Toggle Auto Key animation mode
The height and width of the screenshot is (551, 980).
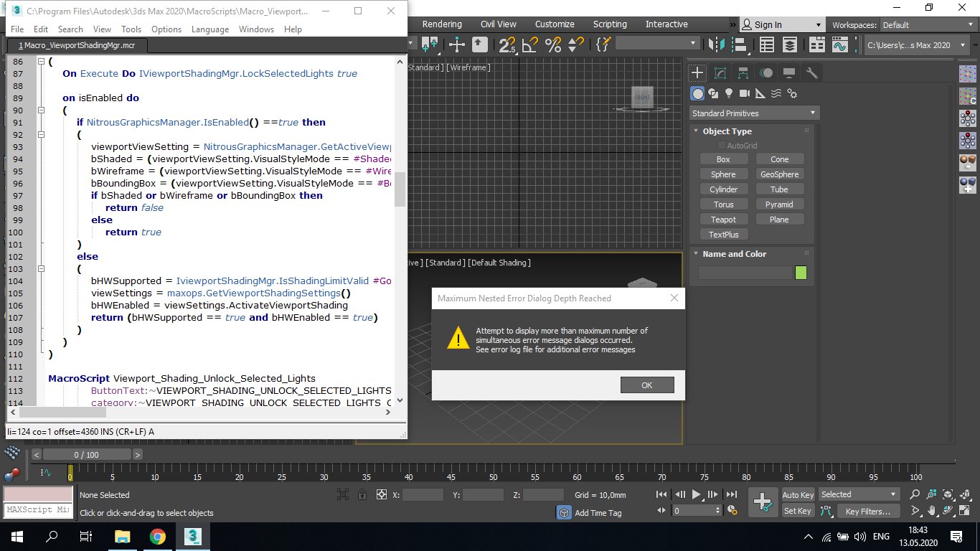point(798,494)
